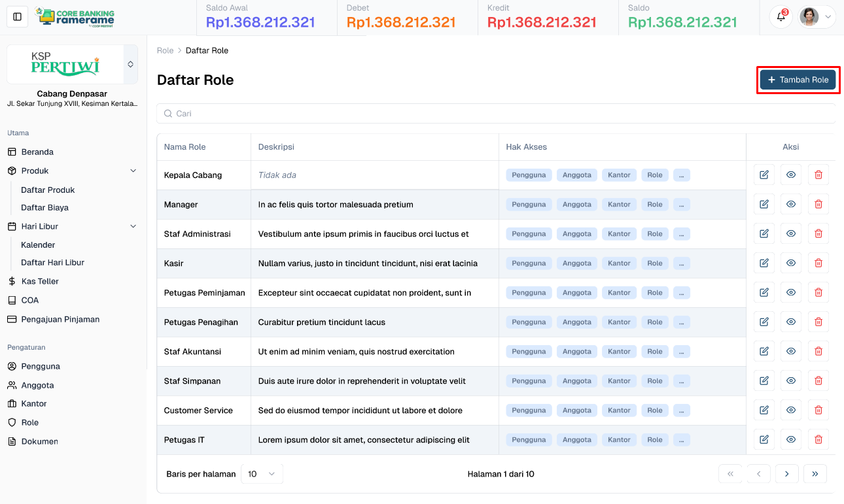Viewport: 844px width, 504px height.
Task: View details of the Manager role
Action: tap(791, 204)
